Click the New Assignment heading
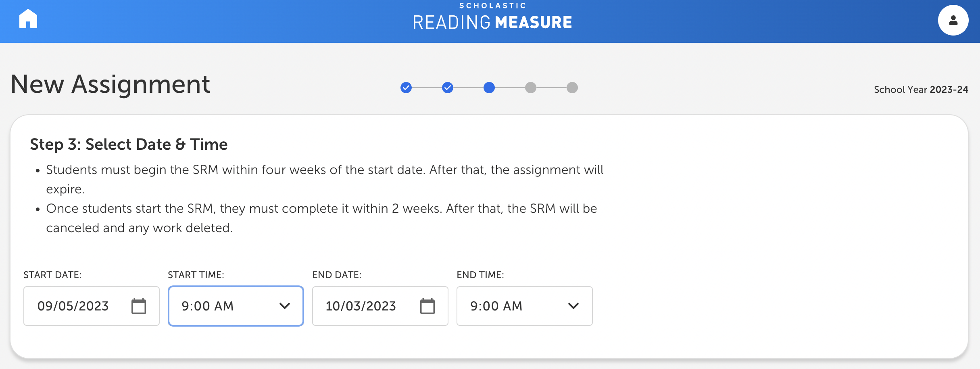The width and height of the screenshot is (980, 369). coord(110,84)
